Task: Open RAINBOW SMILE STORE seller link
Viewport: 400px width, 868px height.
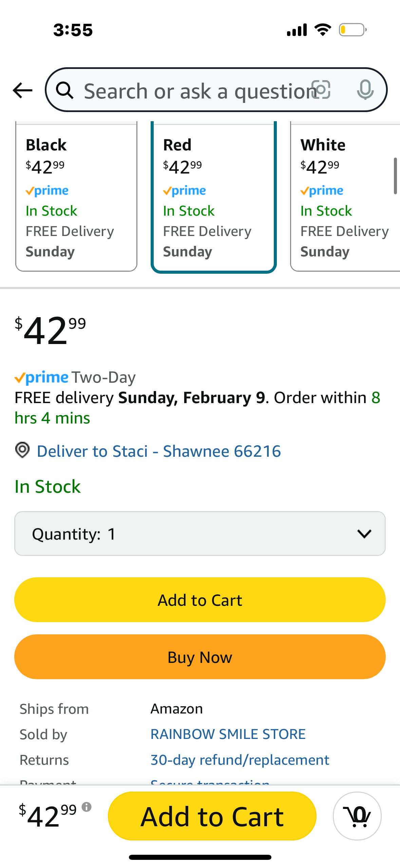Action: click(228, 734)
